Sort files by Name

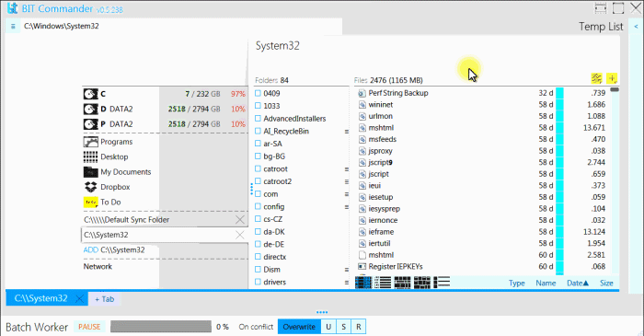click(546, 283)
